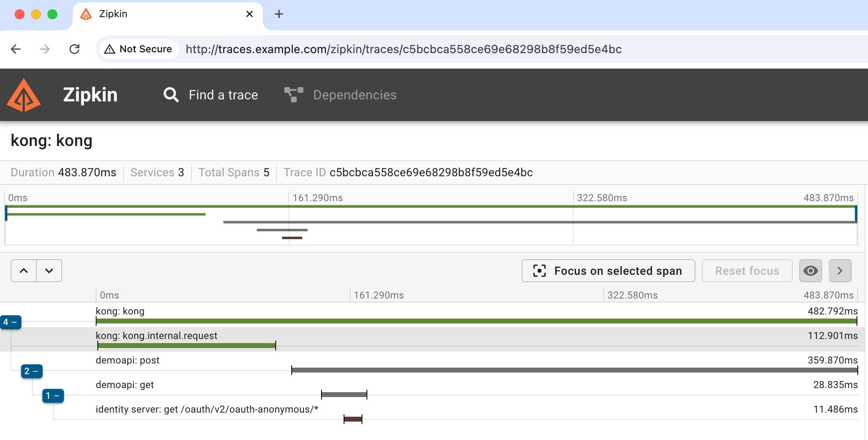Screen dimensions: 868x440
Task: Move to previous span with up chevron
Action: pyautogui.click(x=24, y=271)
